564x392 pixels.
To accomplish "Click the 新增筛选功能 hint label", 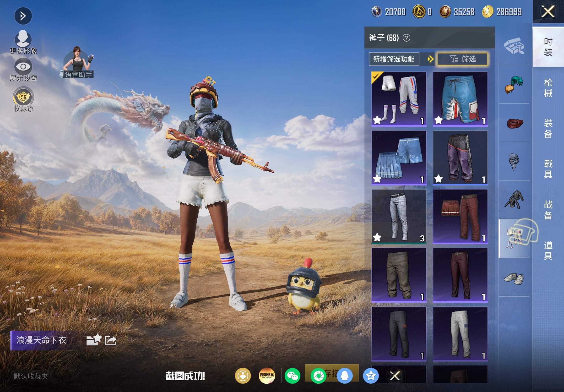I will coord(394,59).
